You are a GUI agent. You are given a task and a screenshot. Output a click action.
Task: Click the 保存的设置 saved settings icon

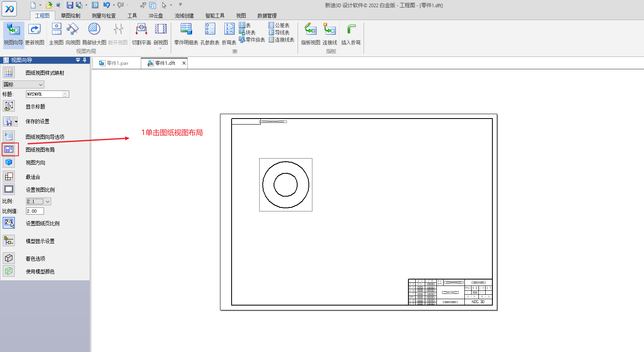point(8,121)
